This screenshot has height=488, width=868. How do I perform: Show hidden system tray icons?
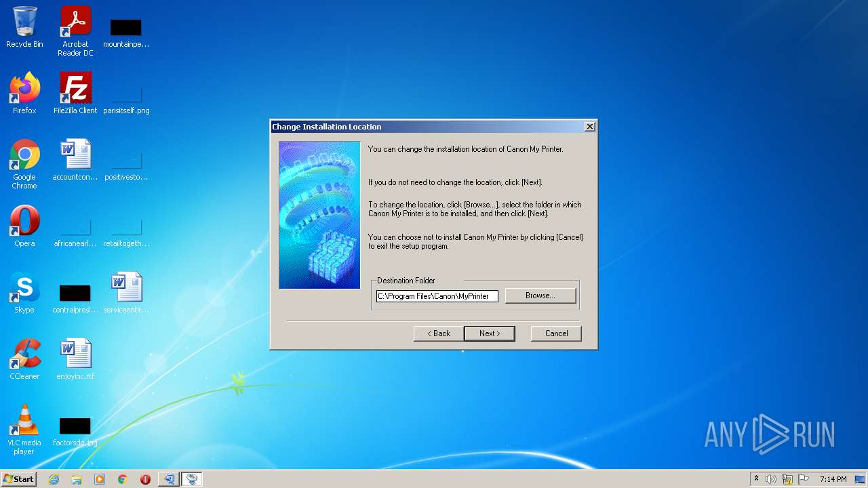[756, 479]
